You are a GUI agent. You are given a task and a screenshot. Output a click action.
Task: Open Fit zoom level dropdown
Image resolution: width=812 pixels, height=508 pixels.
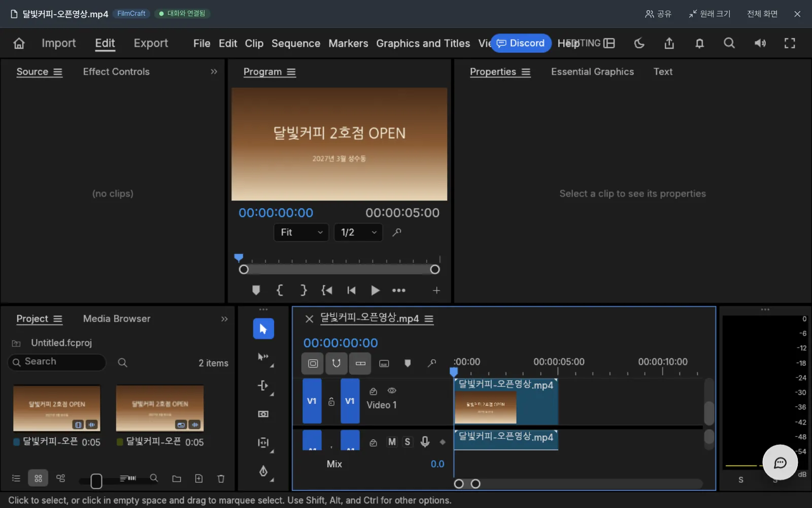point(301,232)
